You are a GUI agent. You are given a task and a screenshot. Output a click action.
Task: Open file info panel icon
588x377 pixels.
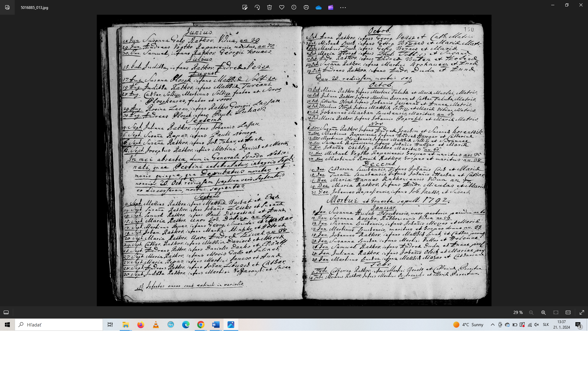[x=294, y=7]
